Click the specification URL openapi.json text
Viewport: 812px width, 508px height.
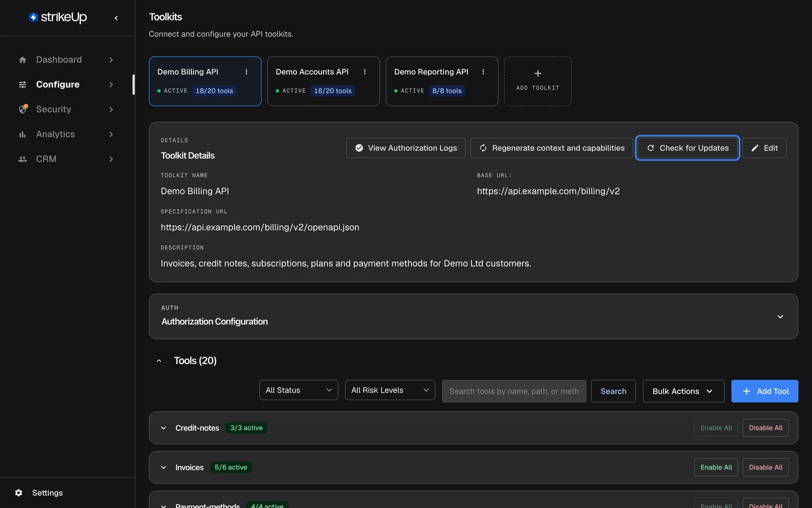coord(260,227)
